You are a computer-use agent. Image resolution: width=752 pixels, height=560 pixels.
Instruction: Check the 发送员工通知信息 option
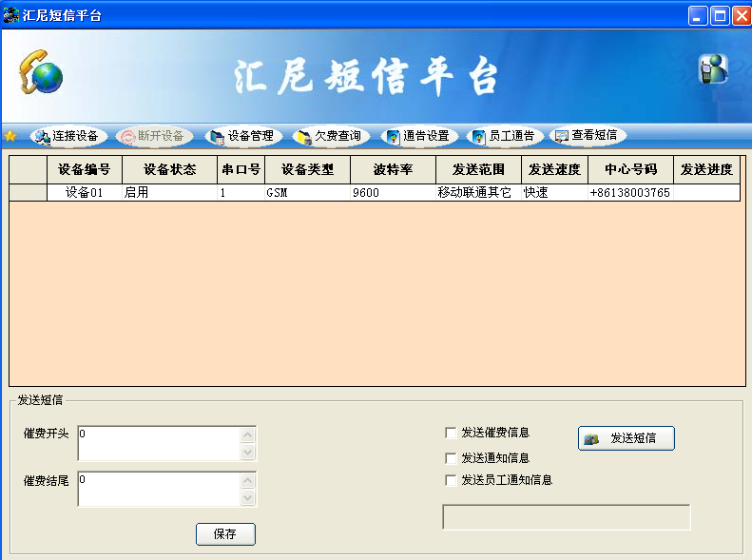(x=451, y=480)
